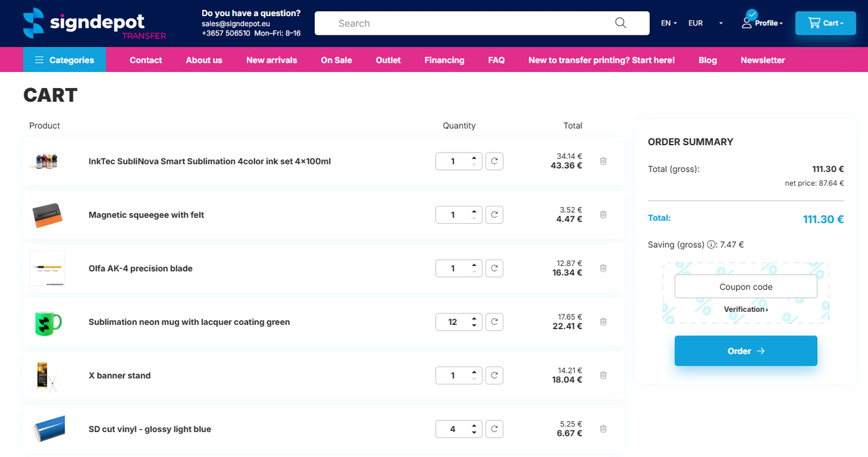Viewport: 868px width, 457px height.
Task: Click the coupon Verification link
Action: pyautogui.click(x=745, y=309)
